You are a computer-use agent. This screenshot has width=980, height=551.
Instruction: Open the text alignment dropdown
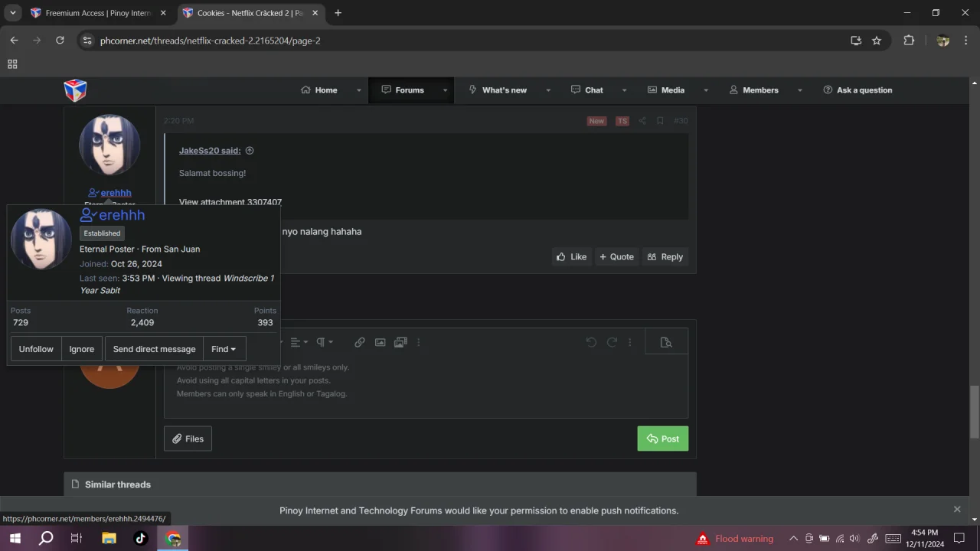pos(299,342)
